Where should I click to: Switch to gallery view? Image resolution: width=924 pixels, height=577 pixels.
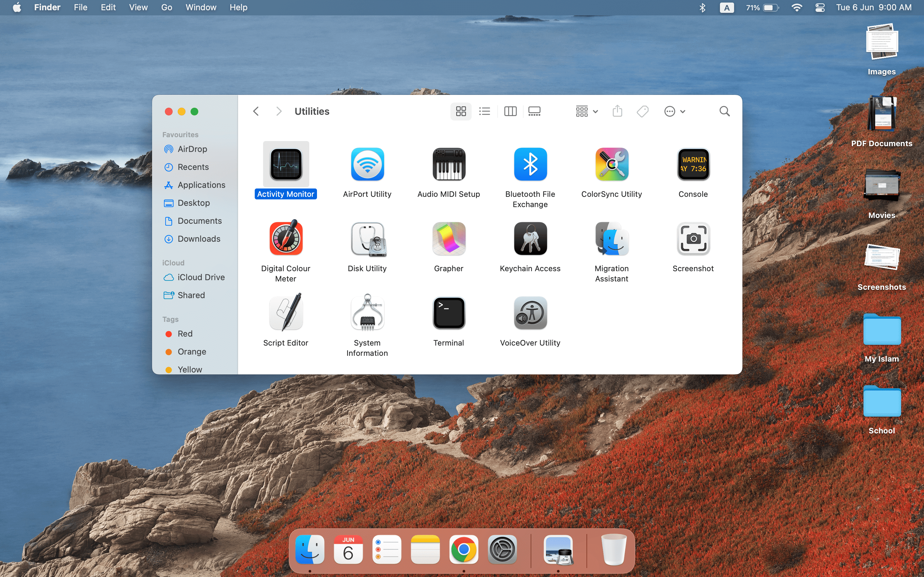[x=534, y=111]
